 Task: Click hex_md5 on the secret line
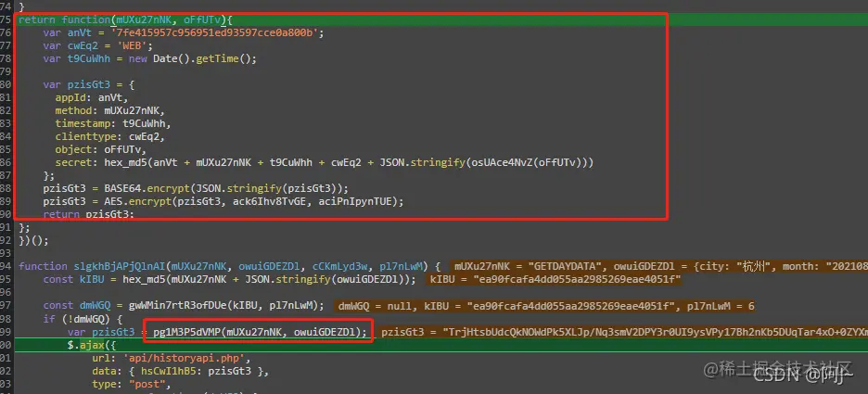(x=125, y=162)
